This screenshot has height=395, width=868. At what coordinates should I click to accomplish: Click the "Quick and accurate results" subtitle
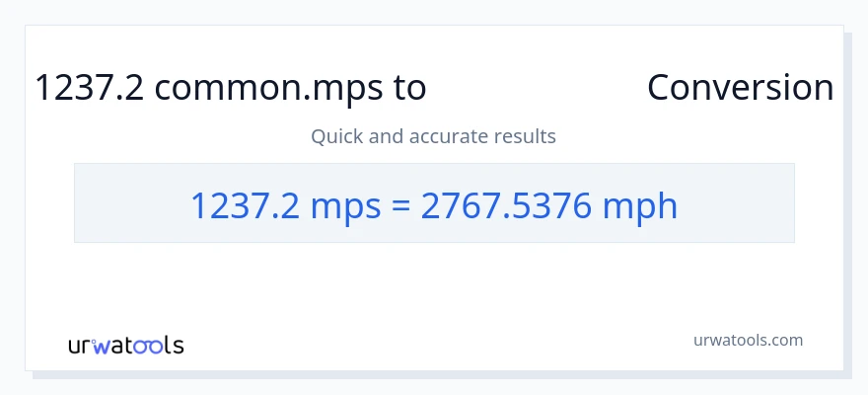pyautogui.click(x=433, y=136)
